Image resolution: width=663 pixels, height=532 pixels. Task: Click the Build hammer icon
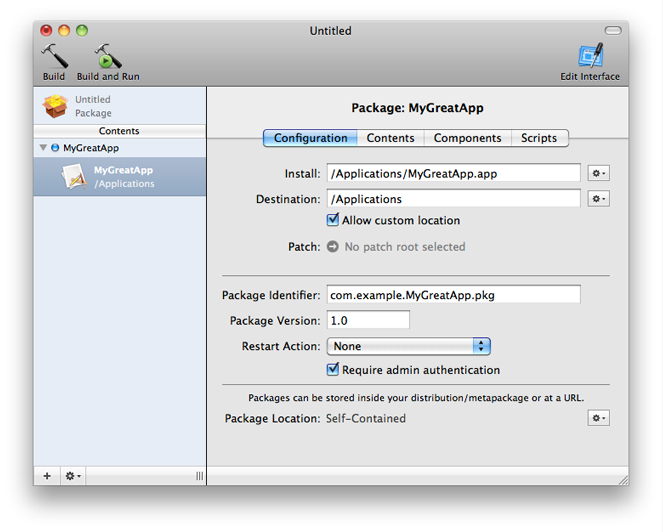pos(54,56)
